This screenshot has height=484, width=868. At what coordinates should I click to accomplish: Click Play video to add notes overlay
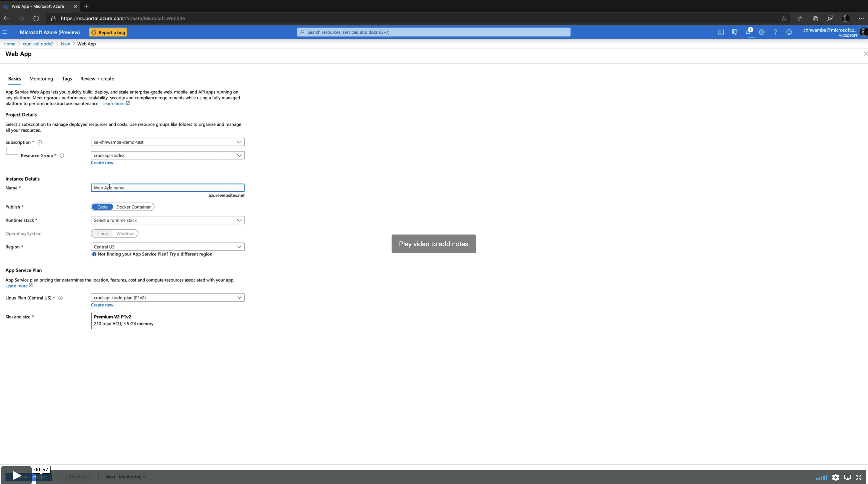pyautogui.click(x=434, y=244)
